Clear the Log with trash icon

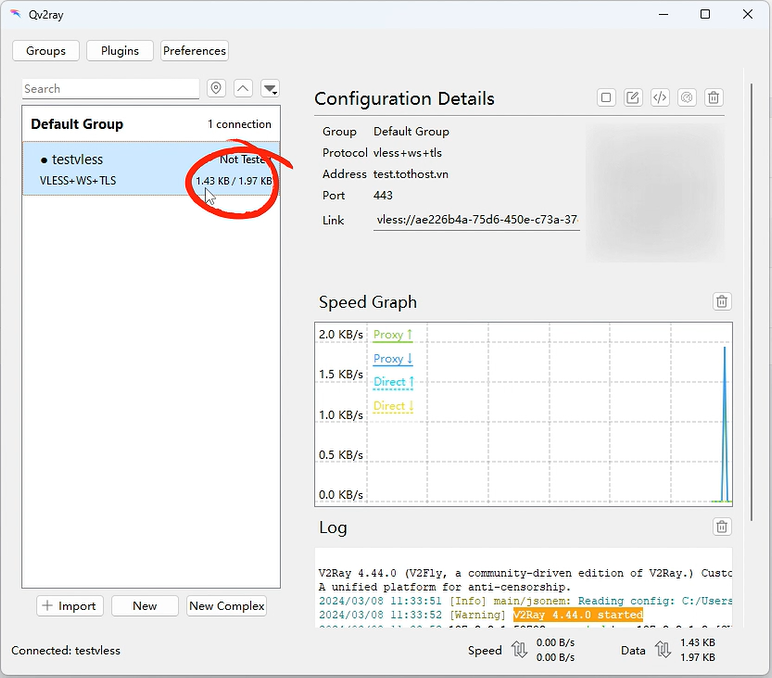pyautogui.click(x=722, y=527)
